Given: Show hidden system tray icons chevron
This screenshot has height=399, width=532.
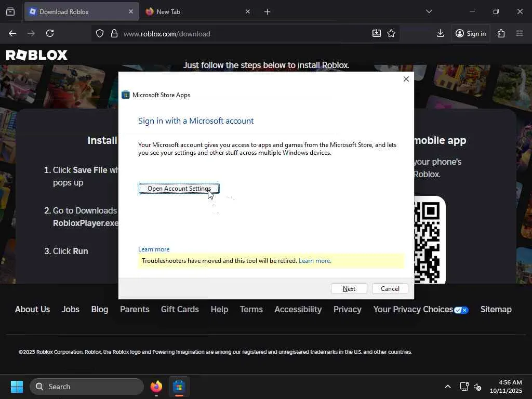Looking at the screenshot, I should [448, 387].
